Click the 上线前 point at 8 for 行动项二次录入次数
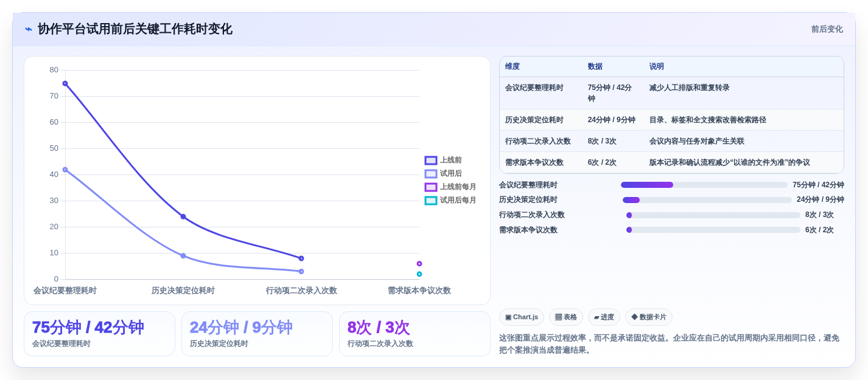The width and height of the screenshot is (868, 380). pos(301,258)
